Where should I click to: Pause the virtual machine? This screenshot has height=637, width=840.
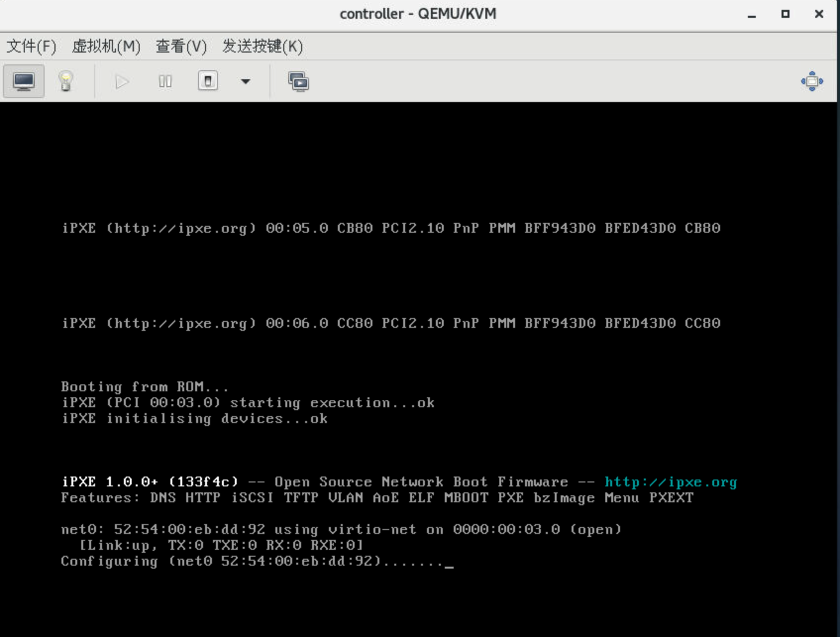pyautogui.click(x=165, y=81)
